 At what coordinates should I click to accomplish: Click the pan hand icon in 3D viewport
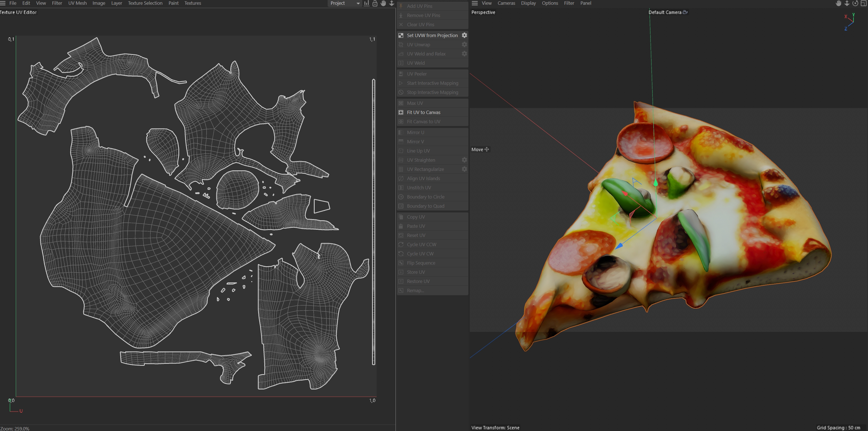pos(838,3)
